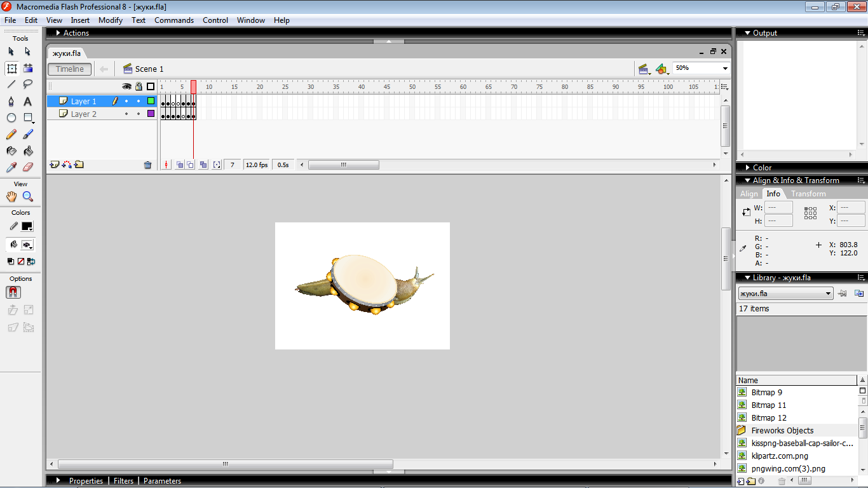Toggle Onion Skin Outlines button

pos(190,165)
